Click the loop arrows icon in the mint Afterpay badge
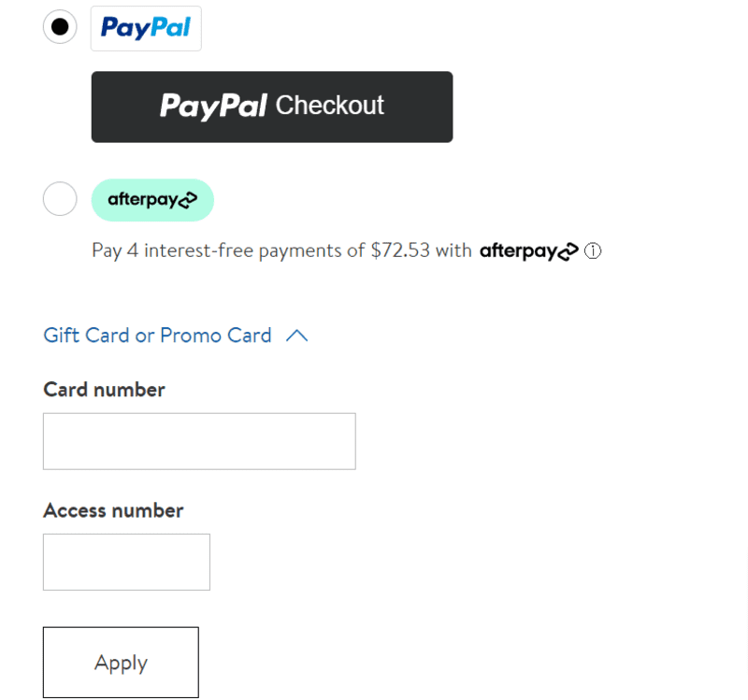748x700 pixels. pyautogui.click(x=188, y=200)
